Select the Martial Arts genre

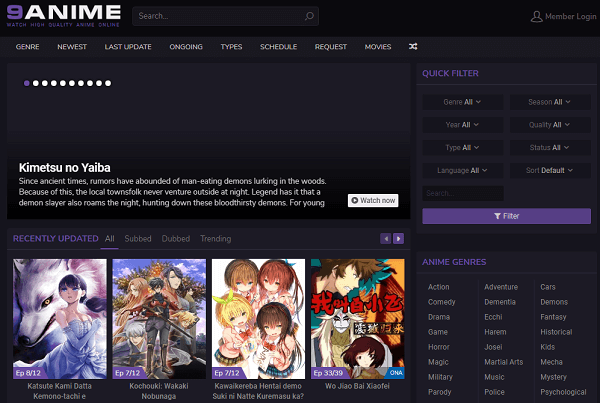tap(504, 362)
